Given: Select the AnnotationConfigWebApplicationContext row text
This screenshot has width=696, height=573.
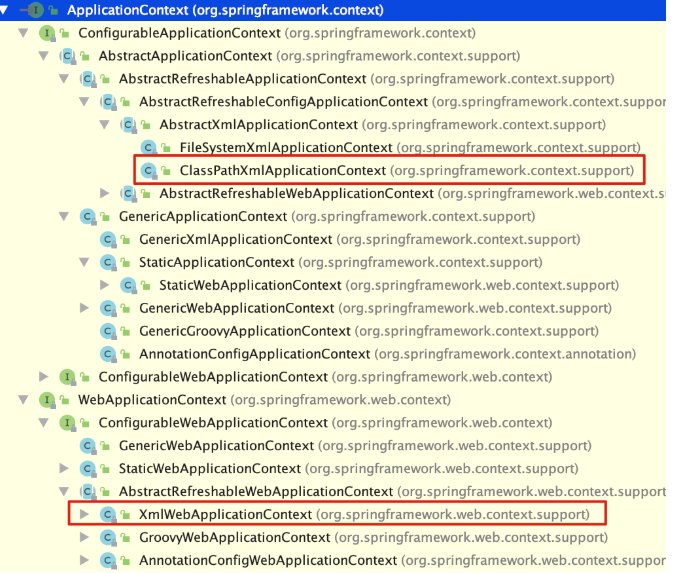Looking at the screenshot, I should [x=402, y=561].
